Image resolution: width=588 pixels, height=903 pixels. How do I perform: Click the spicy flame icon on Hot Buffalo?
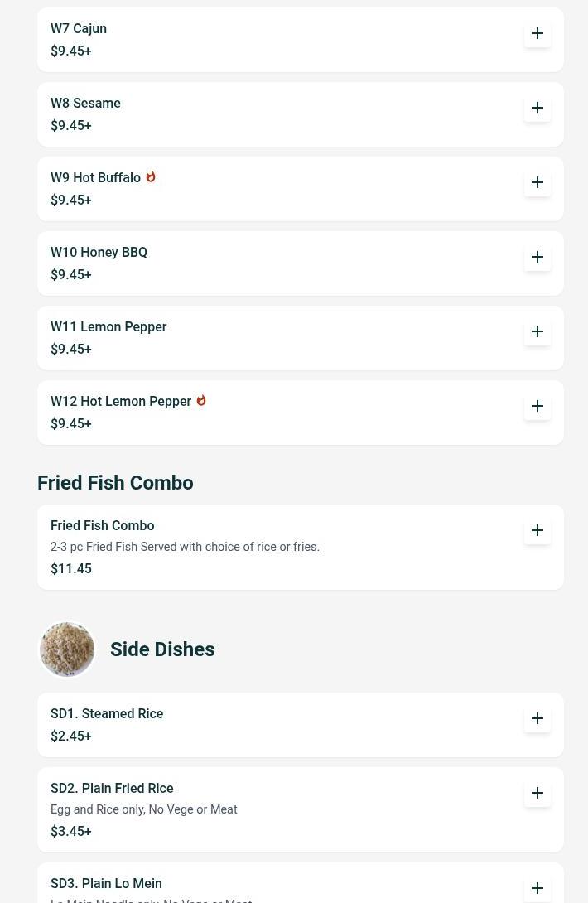(151, 176)
